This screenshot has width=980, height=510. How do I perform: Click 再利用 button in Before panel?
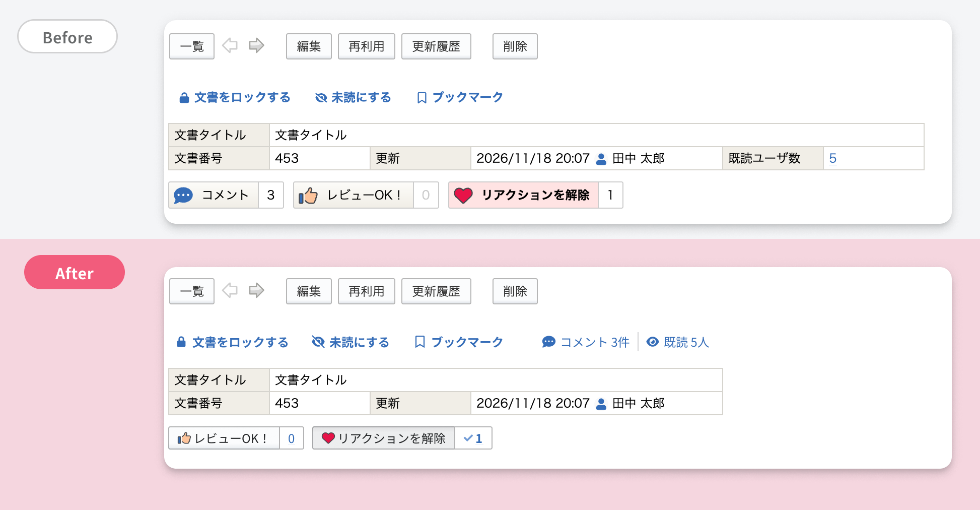pos(367,46)
